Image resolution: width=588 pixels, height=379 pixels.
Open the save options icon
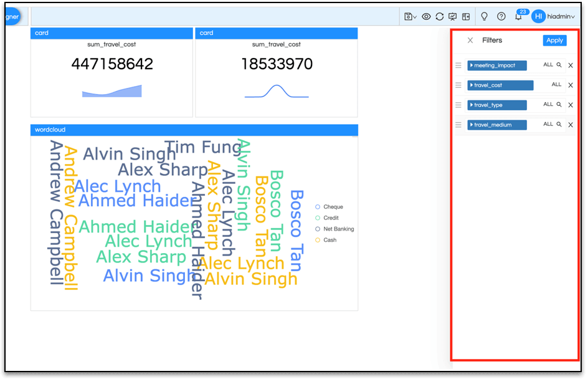coord(410,16)
